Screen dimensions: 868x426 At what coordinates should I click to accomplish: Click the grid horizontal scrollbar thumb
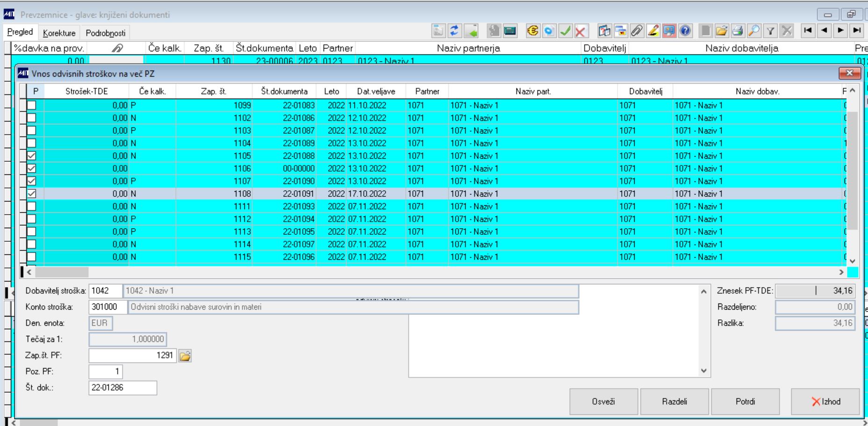click(62, 272)
